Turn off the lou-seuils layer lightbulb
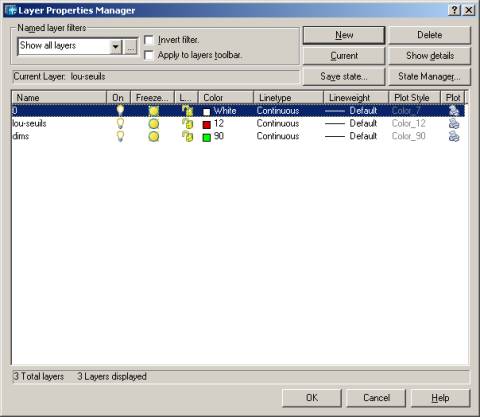480x417 pixels. (x=120, y=123)
